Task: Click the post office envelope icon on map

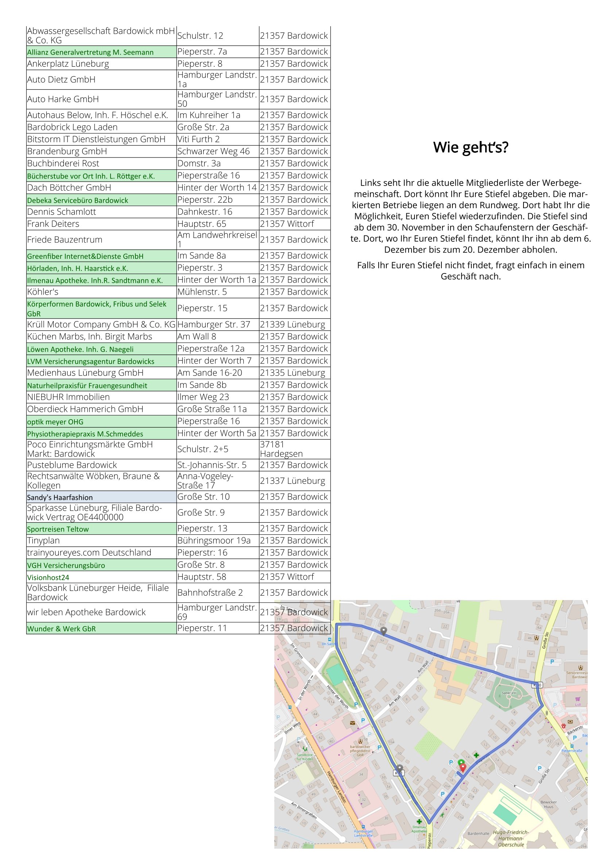Action: 352,723
